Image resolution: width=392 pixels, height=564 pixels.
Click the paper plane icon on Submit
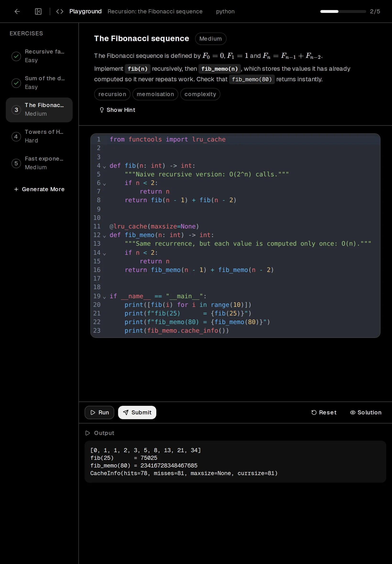[x=125, y=412]
